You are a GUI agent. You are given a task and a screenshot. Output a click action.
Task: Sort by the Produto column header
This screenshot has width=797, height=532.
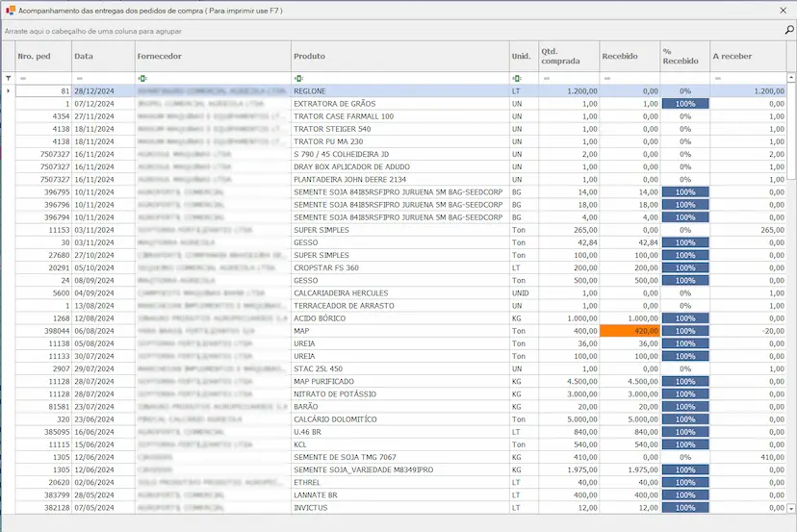398,57
